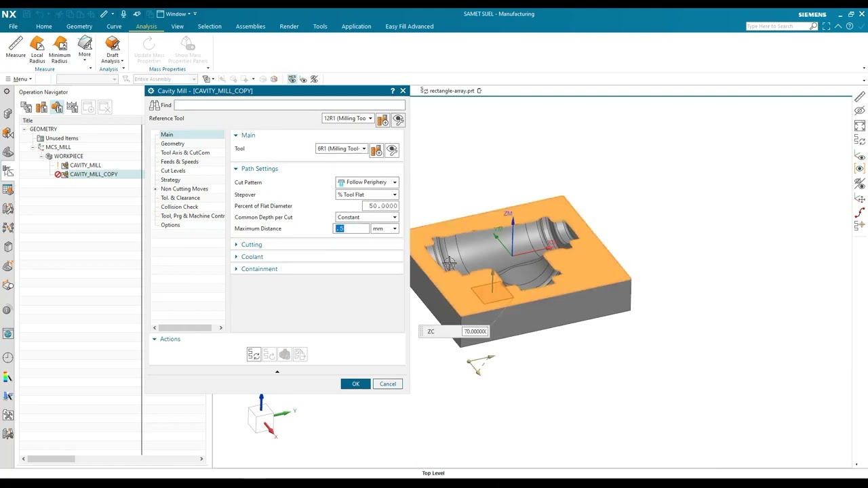Toggle the MCS display eye icon in top border bar
868x488 pixels.
coord(292,79)
